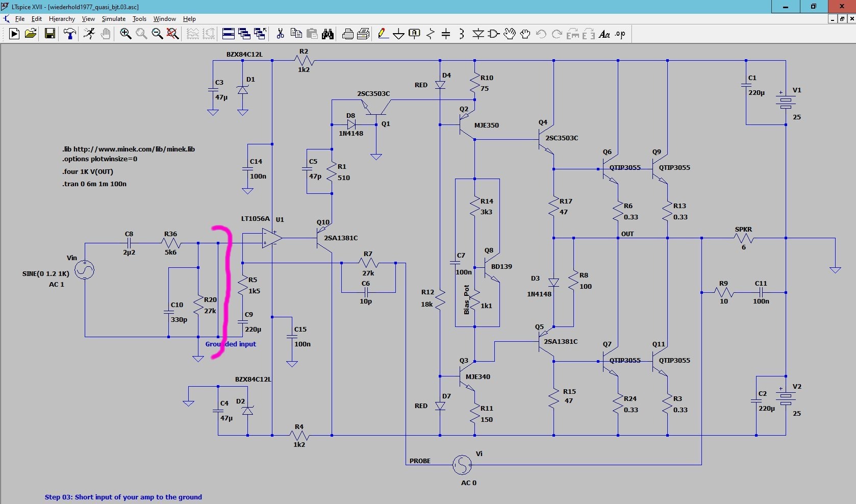
Task: Click the SPKR resistor label
Action: 743,229
